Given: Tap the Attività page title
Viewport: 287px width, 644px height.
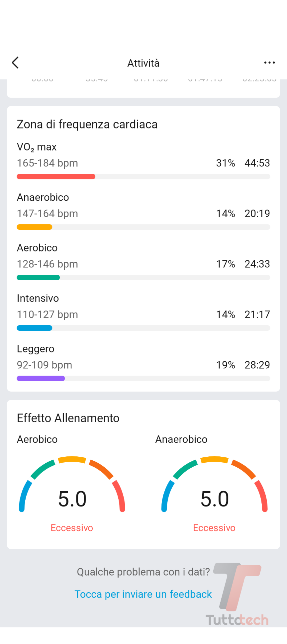Looking at the screenshot, I should (143, 63).
